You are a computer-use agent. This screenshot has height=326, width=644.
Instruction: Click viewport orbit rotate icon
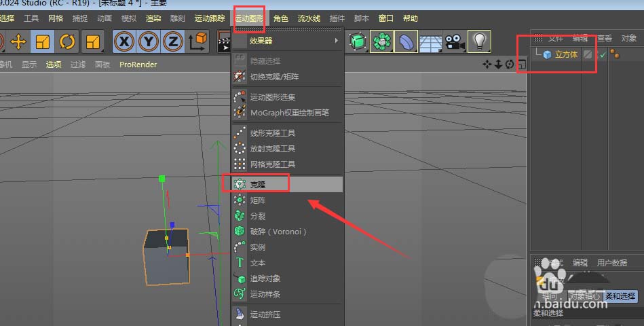coord(509,64)
